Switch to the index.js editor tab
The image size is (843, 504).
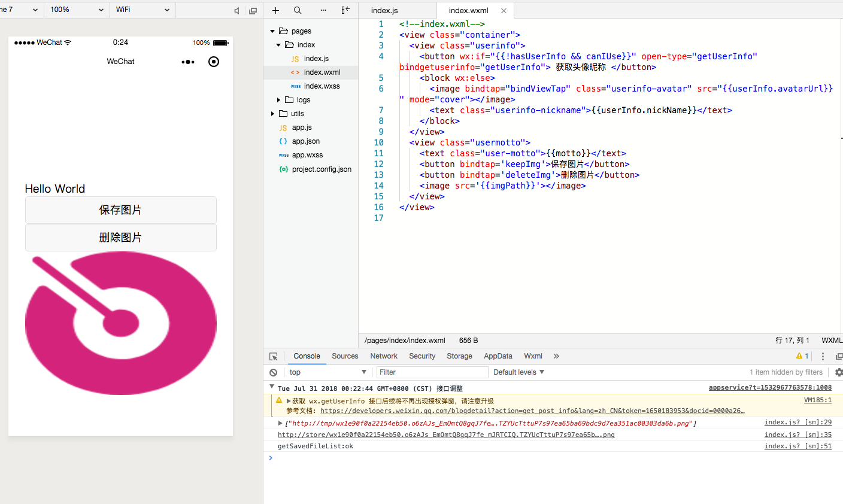point(384,10)
